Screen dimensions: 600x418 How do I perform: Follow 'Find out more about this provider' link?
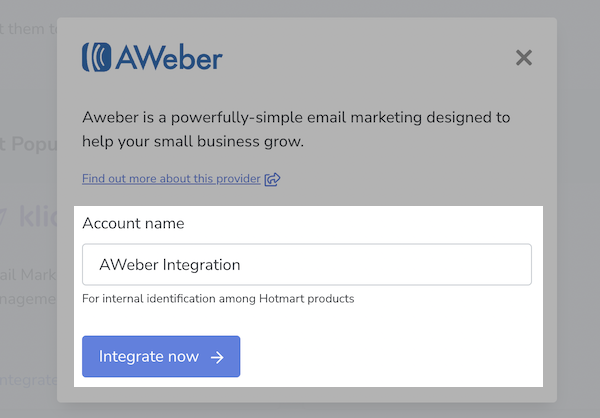click(172, 180)
